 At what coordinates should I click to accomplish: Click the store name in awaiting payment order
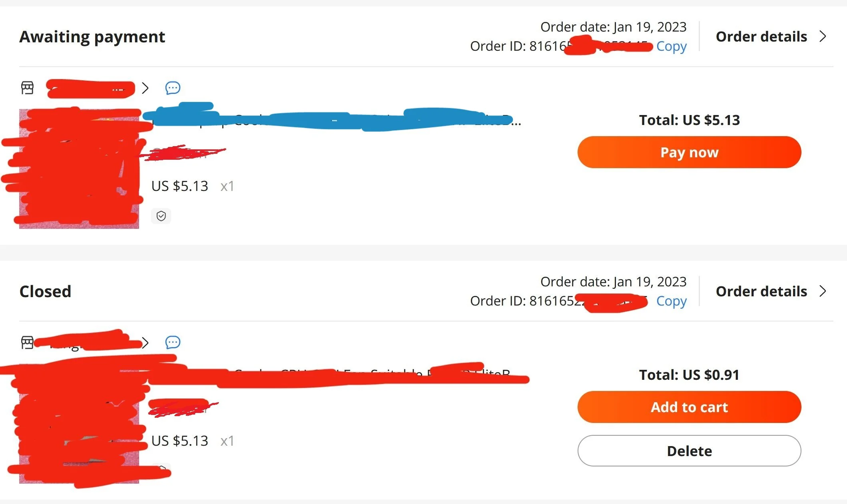(90, 88)
